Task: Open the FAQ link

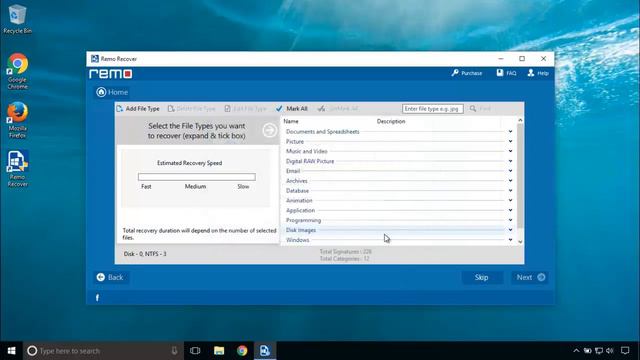Action: point(506,73)
